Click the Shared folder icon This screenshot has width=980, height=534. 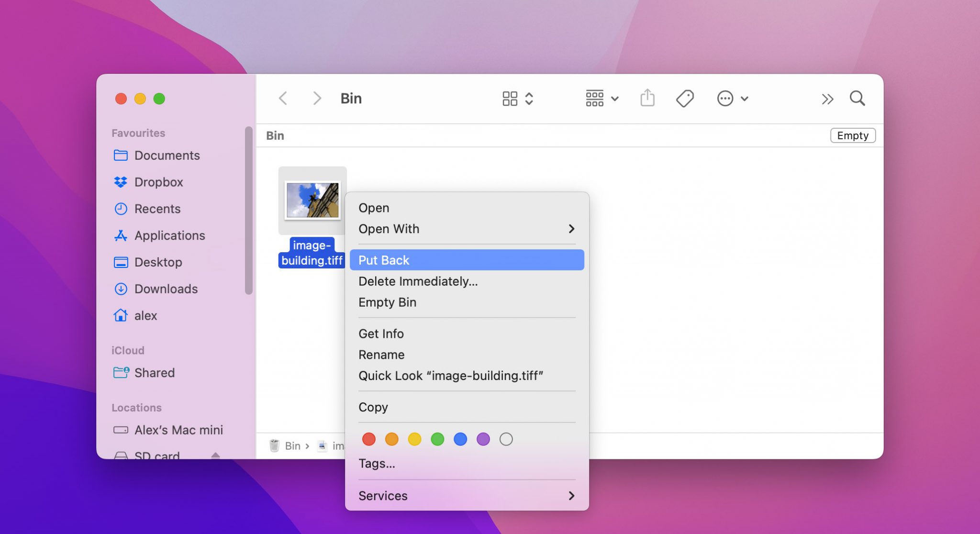[121, 372]
